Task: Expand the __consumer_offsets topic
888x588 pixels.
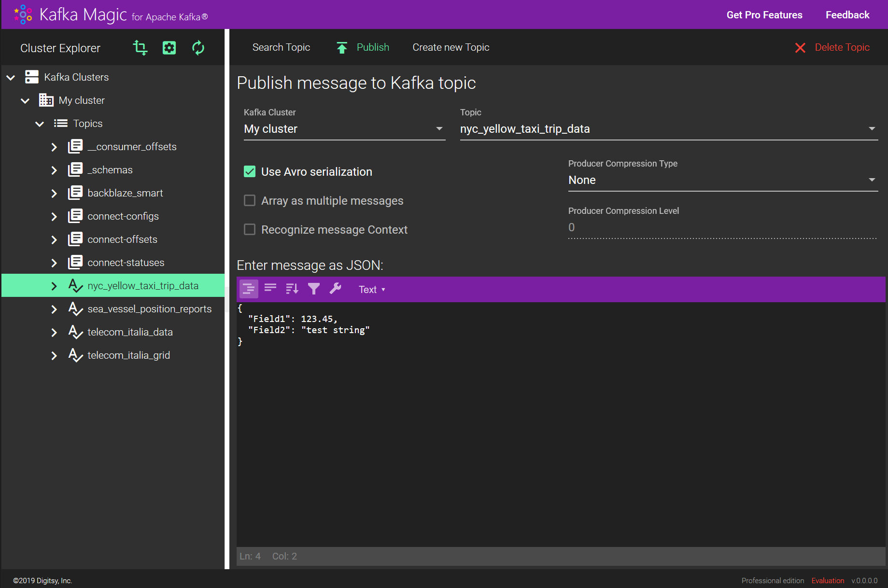Action: pyautogui.click(x=54, y=147)
